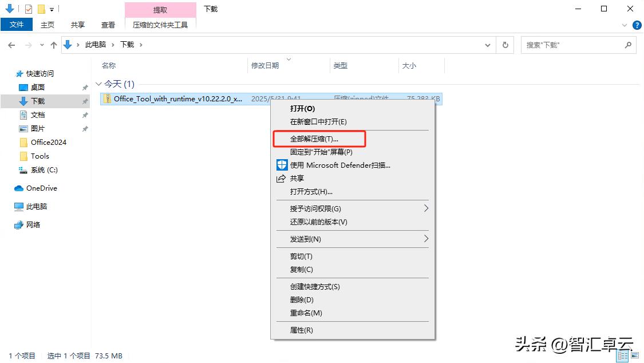Click the back arrow navigation icon
This screenshot has width=644, height=363.
click(x=11, y=45)
